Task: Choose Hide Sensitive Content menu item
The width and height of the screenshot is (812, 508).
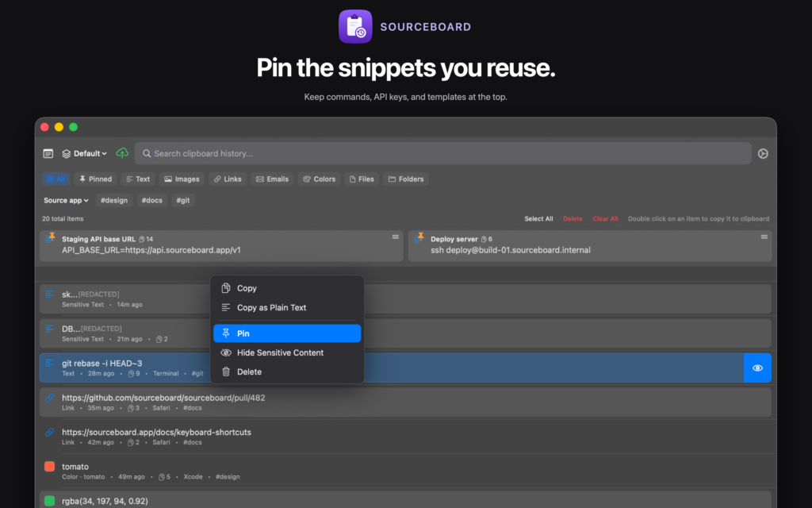Action: 287,352
